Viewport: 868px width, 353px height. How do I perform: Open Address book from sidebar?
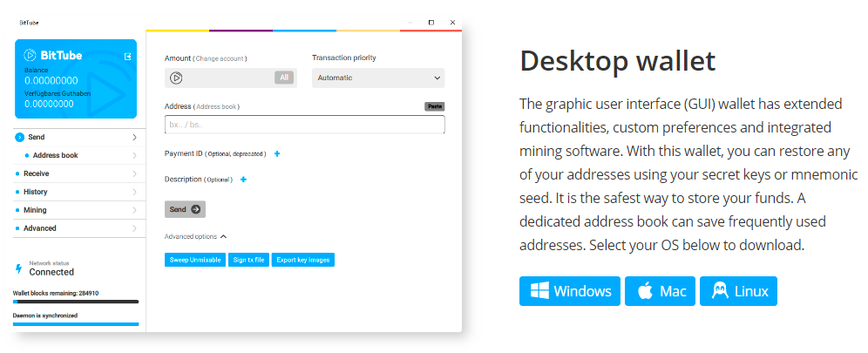[78, 155]
